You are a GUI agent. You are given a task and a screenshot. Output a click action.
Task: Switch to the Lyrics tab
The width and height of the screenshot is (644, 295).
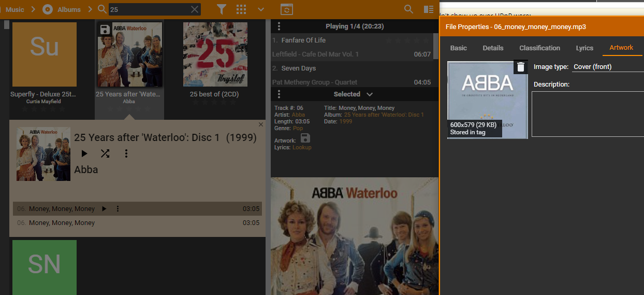[584, 48]
